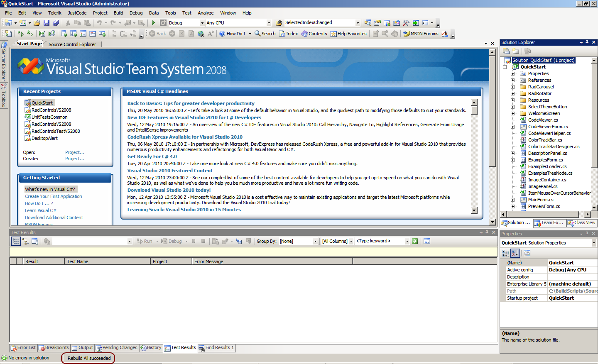Screen dimensions: 598x364
Task: Open the Analyze menu
Action: 206,13
